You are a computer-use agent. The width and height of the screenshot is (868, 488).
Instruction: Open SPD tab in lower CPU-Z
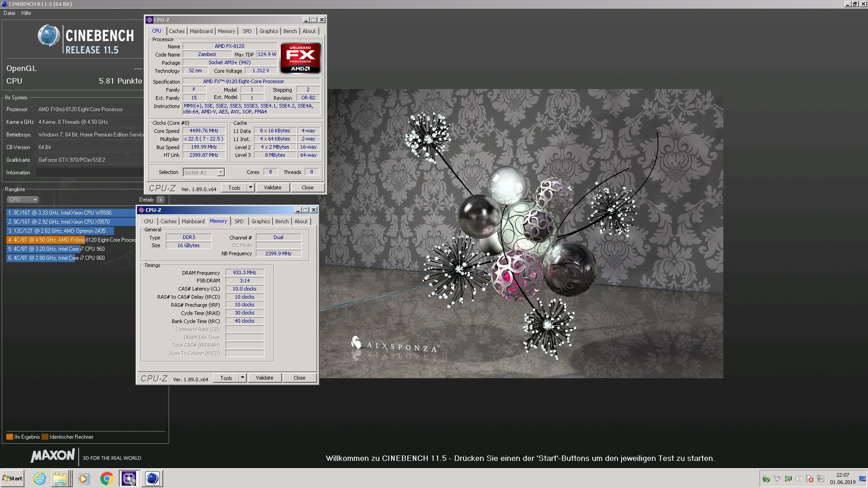pos(239,221)
